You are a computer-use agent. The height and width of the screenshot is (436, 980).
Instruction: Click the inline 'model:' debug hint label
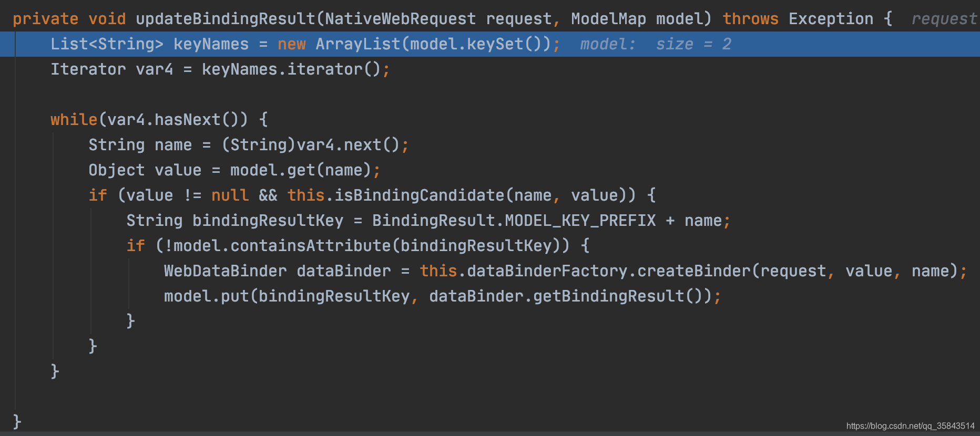click(x=608, y=44)
